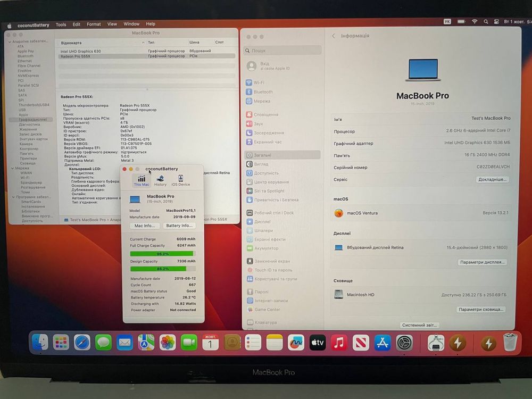Click Параметри дисплея... button
This screenshot has width=532, height=399.
pyautogui.click(x=482, y=262)
